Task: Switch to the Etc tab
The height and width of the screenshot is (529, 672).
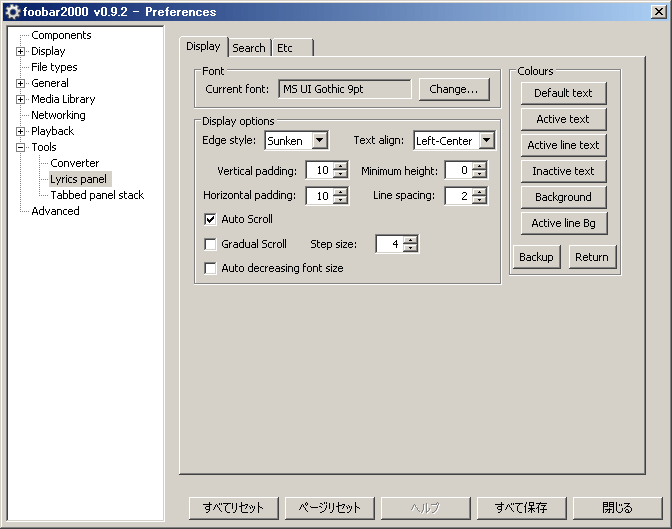Action: pyautogui.click(x=286, y=48)
